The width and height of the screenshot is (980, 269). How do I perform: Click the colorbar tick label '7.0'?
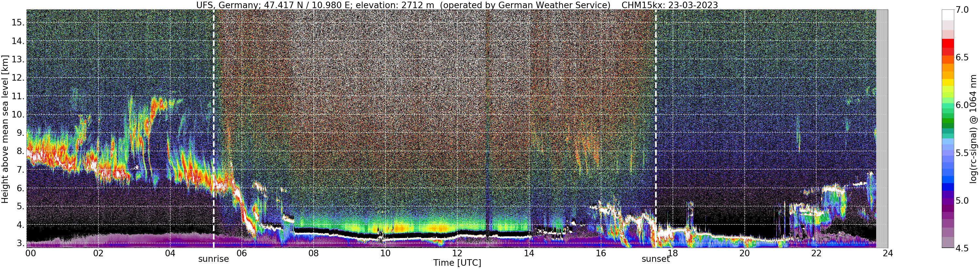pyautogui.click(x=962, y=10)
